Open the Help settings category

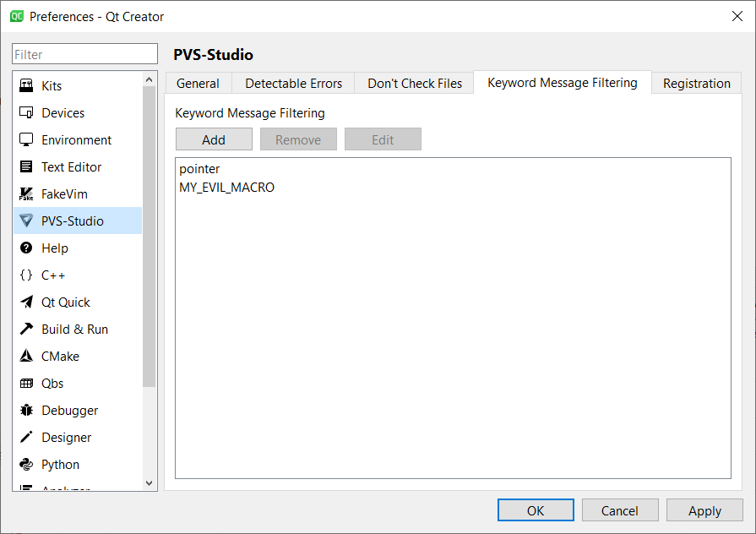54,248
